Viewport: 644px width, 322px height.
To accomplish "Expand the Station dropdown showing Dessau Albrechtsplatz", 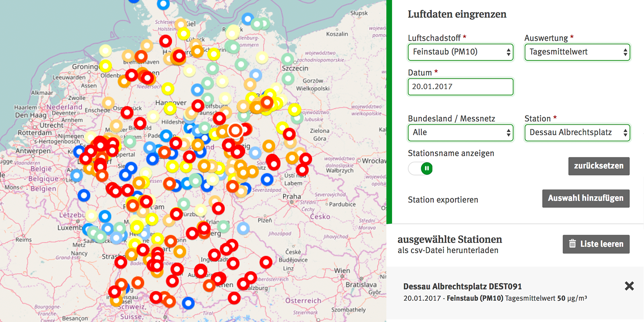I will click(x=577, y=133).
